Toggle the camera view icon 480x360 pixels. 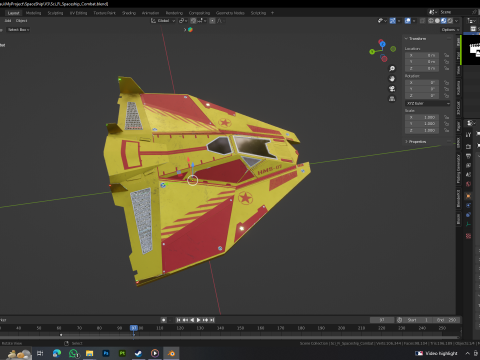tap(392, 89)
